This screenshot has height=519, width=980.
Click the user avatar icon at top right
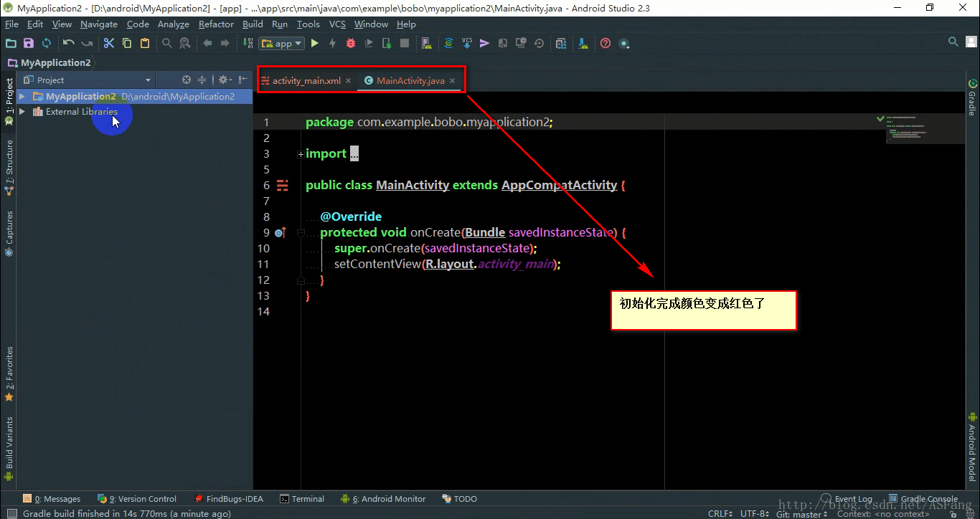click(971, 42)
